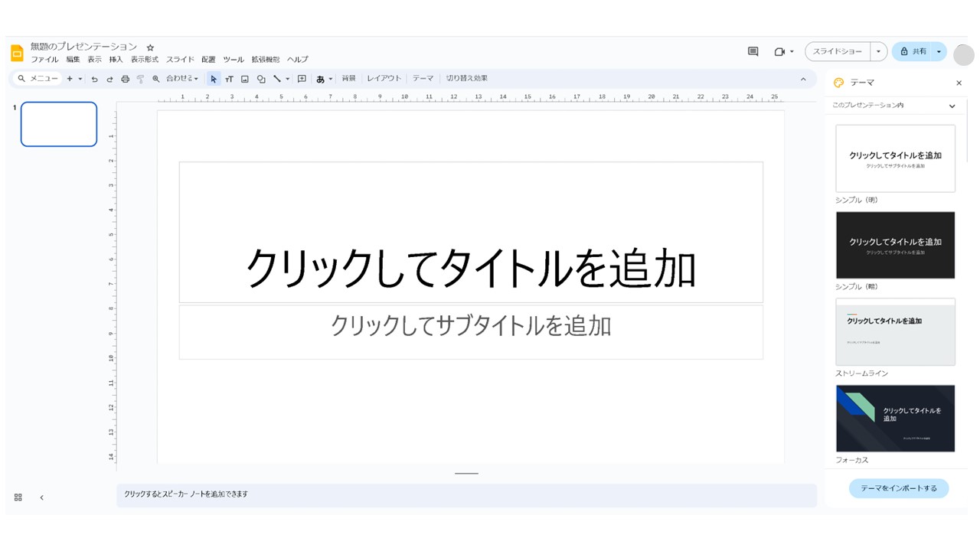
Task: Open comment history from the top bar
Action: click(x=752, y=51)
